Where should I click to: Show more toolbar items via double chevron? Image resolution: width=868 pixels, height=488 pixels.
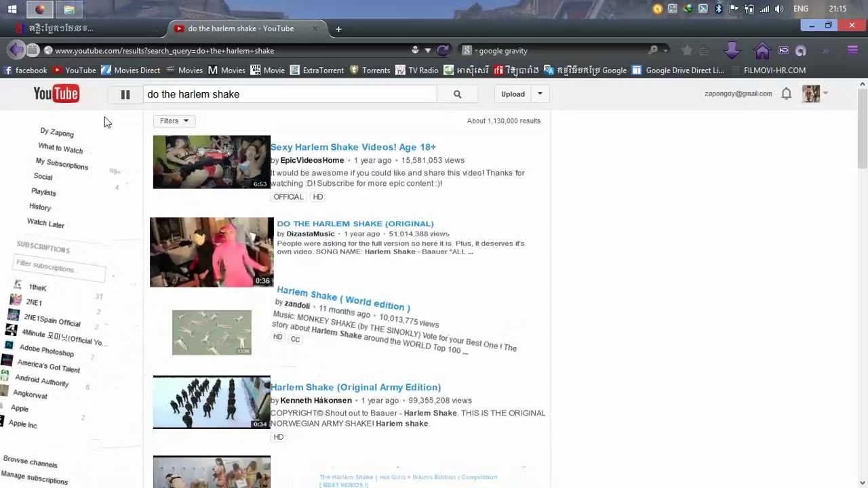click(x=825, y=50)
